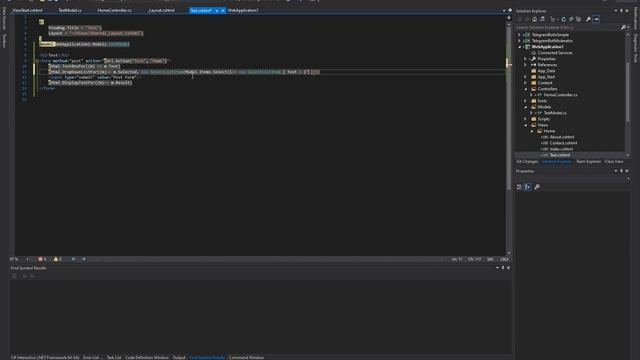Click the Solution Explorer vertical scrollbar
The width and height of the screenshot is (640, 360).
627,94
